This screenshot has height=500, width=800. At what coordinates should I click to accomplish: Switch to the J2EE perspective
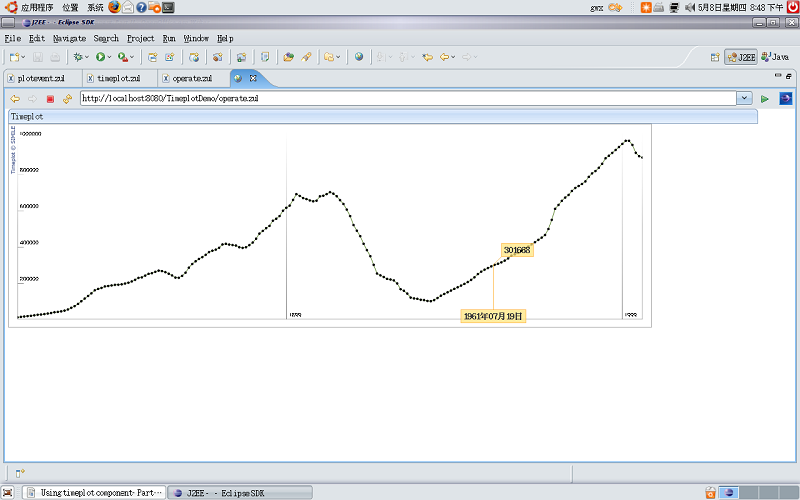741,57
